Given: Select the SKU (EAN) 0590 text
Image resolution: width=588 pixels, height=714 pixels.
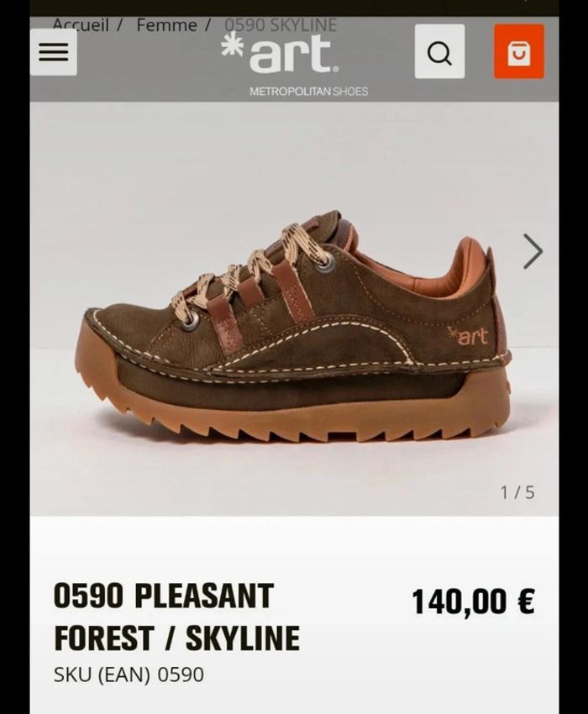Looking at the screenshot, I should (129, 675).
